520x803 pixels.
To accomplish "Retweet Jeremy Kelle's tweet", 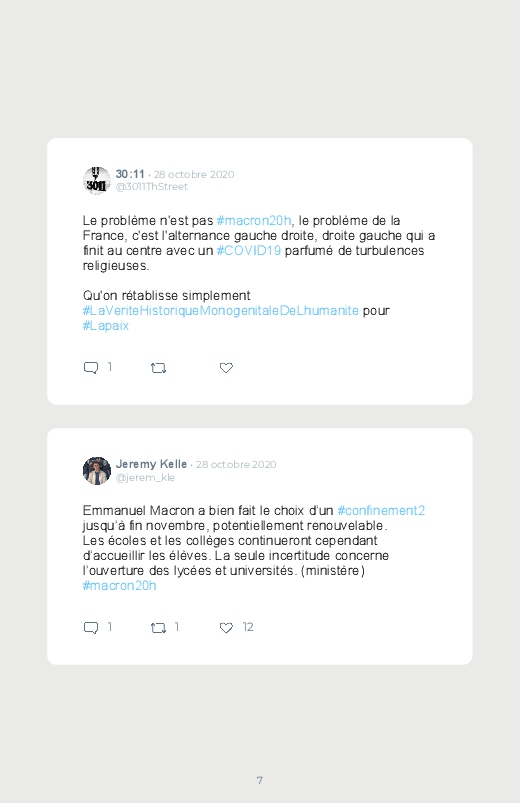I will (158, 627).
